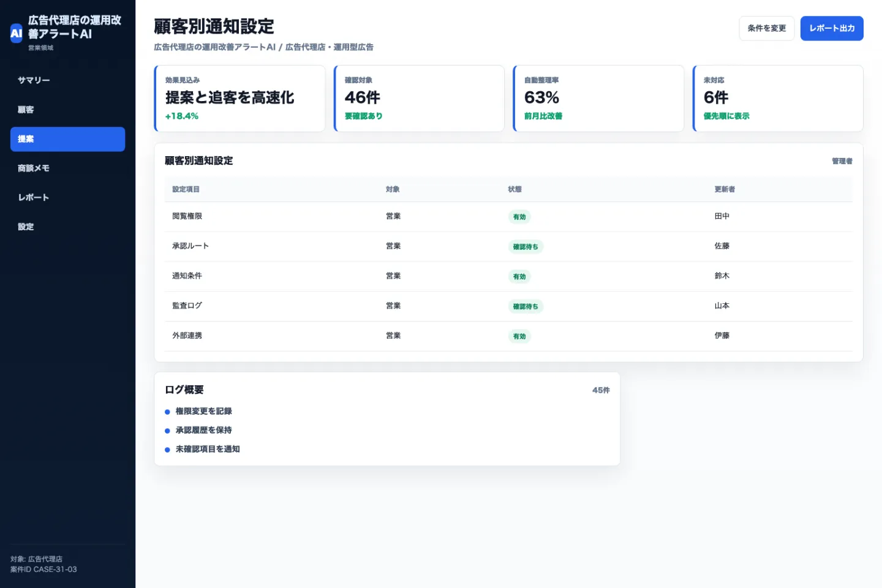Select the 外部連携 row label

click(187, 336)
